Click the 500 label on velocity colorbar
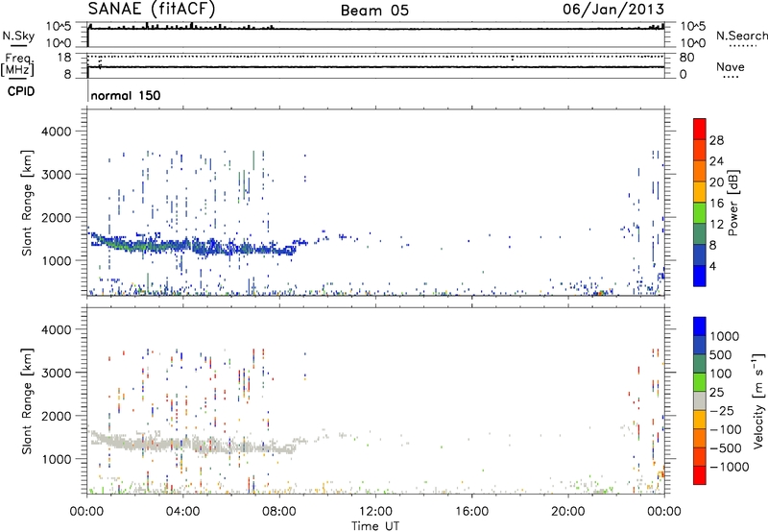Screen dimensions: 768x532 click(721, 354)
